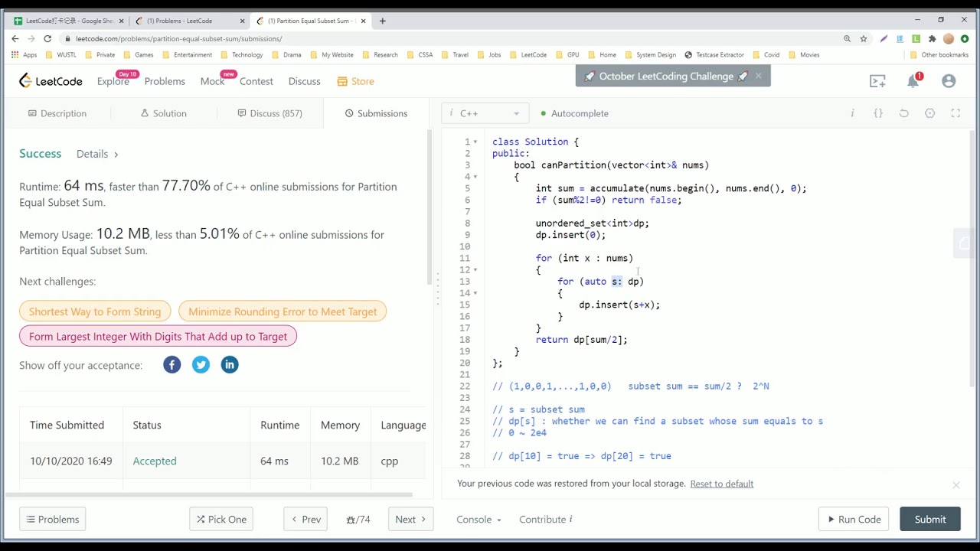Open the Problems nav item
Image resolution: width=980 pixels, height=551 pixels.
(165, 81)
